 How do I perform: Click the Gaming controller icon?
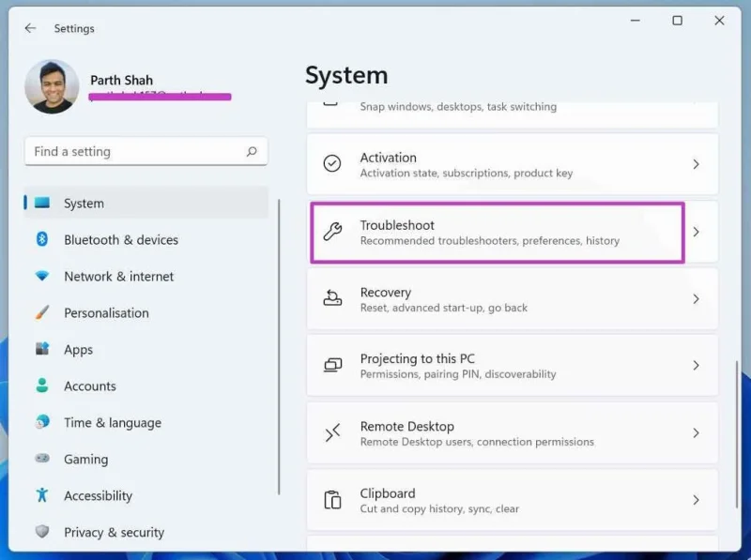[42, 458]
